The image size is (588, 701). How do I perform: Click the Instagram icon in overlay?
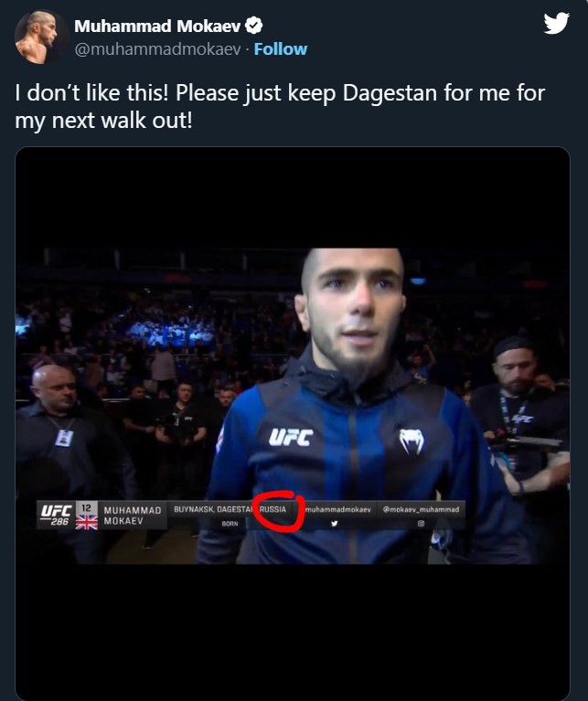pyautogui.click(x=421, y=524)
